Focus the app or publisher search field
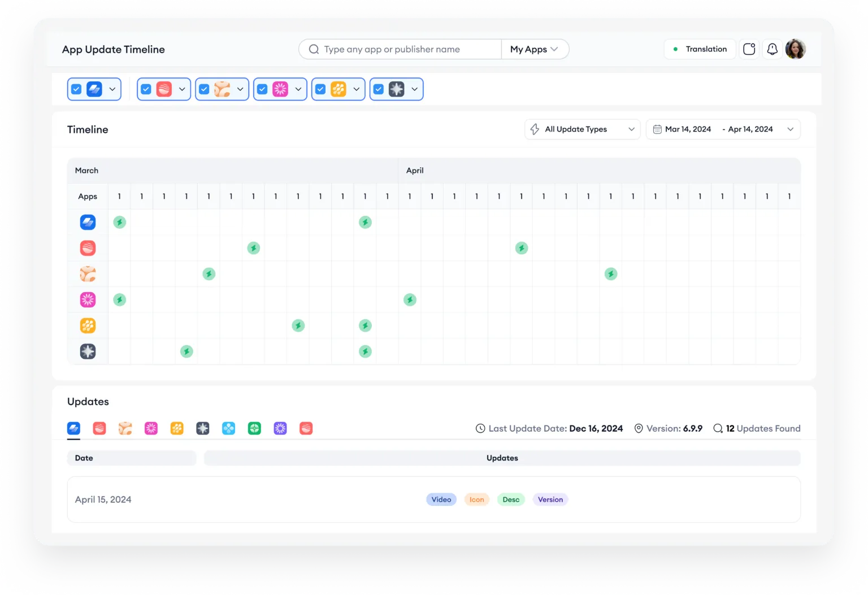Screen dimensions: 868x595 tap(400, 49)
